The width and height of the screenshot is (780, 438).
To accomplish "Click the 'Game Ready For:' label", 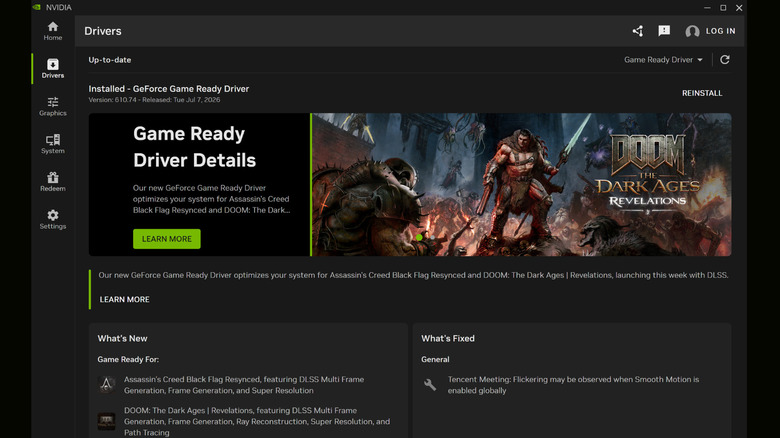I will pyautogui.click(x=128, y=359).
